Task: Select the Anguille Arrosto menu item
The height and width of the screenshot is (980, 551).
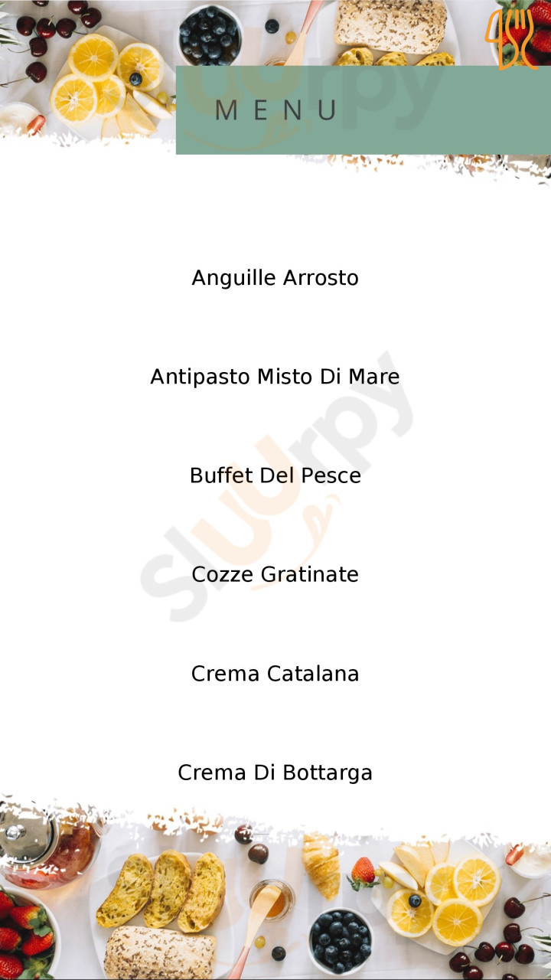Action: (x=275, y=277)
